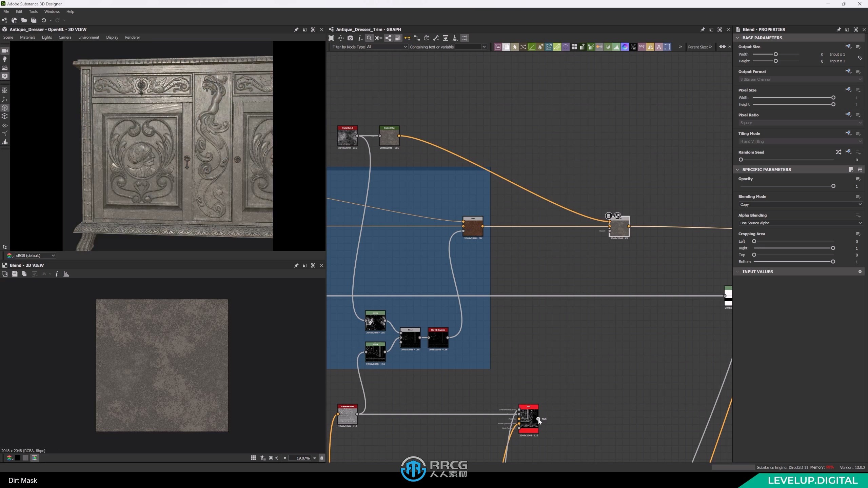868x488 pixels.
Task: Toggle the graph search magnifier icon
Action: tap(369, 38)
